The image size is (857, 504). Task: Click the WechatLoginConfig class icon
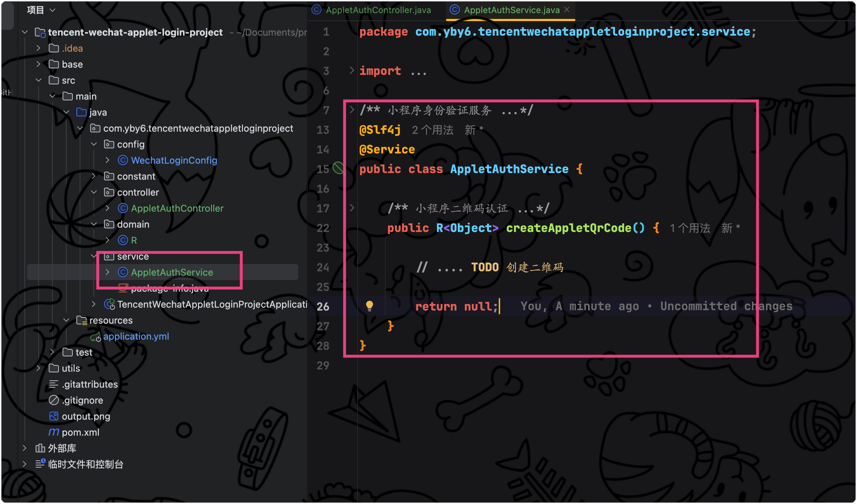tap(123, 160)
